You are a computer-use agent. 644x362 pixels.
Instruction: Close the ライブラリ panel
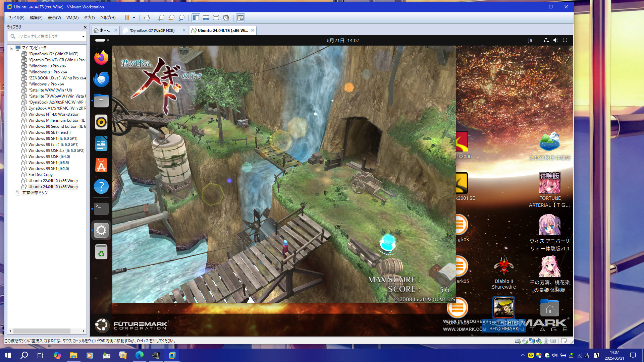click(85, 27)
